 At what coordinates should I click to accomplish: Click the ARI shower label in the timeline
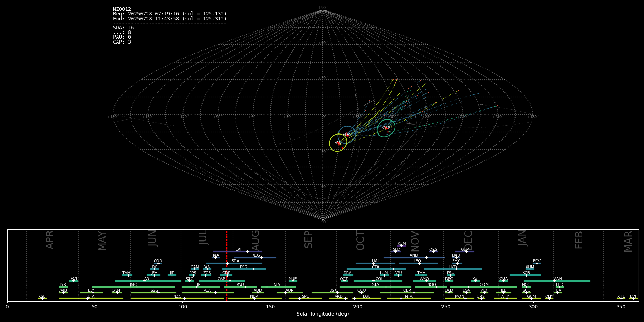(x=147, y=279)
